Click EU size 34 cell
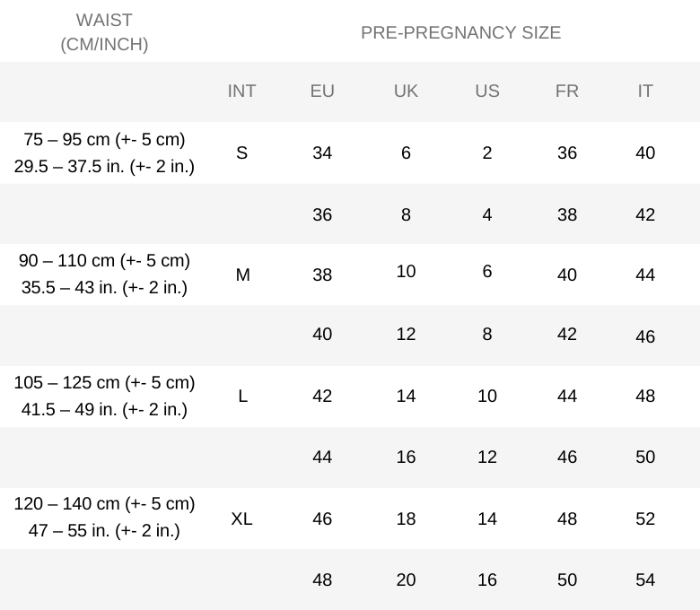The width and height of the screenshot is (700, 610). point(322,153)
